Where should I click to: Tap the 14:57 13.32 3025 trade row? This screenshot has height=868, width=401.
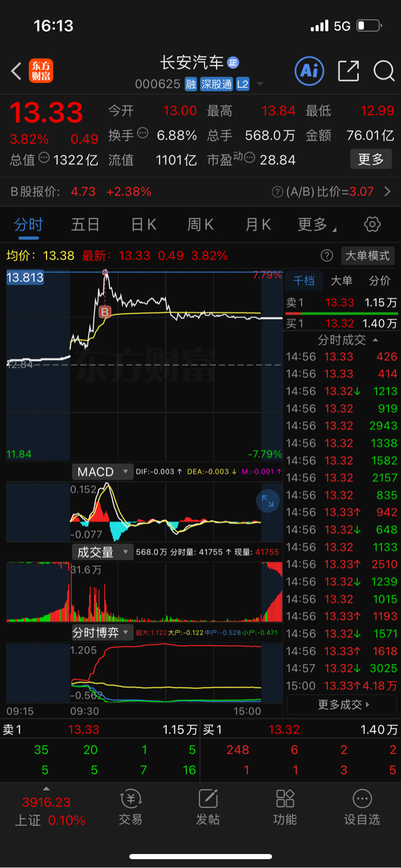coord(341,669)
